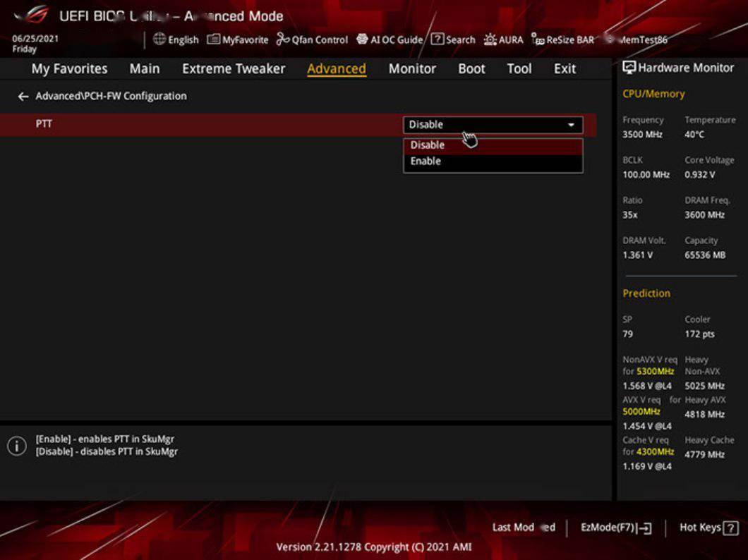Click the DRAM Volt. value 1.361 V
The image size is (748, 560).
(x=637, y=255)
